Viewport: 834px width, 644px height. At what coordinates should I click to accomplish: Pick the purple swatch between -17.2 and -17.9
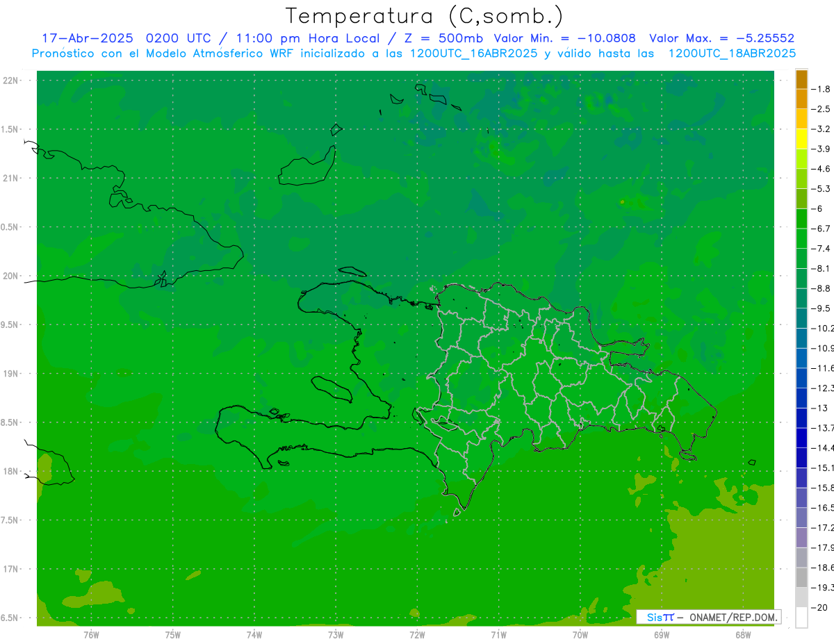801,537
